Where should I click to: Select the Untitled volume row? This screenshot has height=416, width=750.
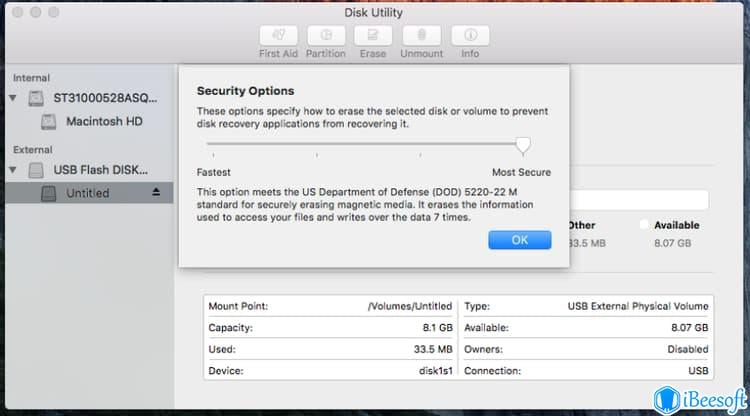pos(89,193)
